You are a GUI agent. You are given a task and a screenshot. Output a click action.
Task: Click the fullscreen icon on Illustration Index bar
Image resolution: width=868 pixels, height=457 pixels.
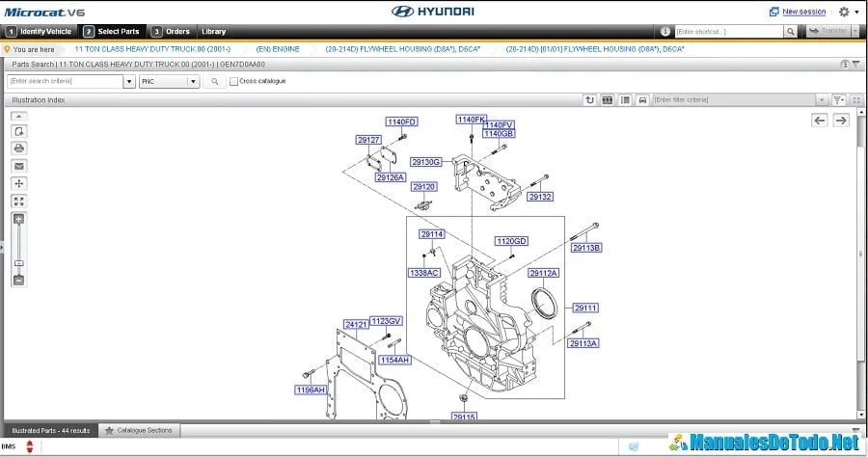pos(856,100)
